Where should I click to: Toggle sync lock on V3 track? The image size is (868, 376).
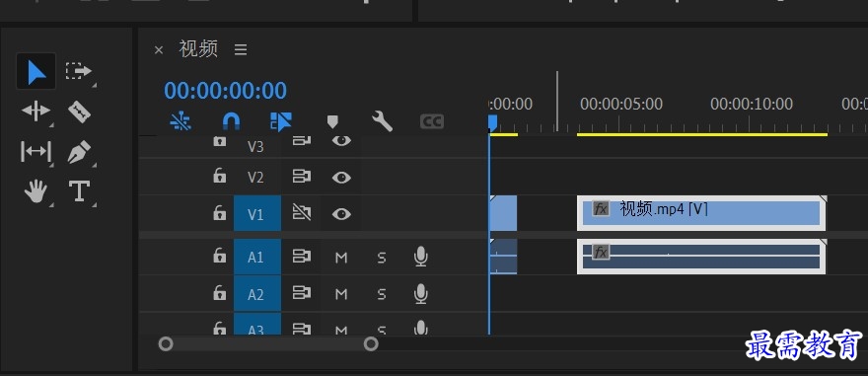tap(301, 141)
